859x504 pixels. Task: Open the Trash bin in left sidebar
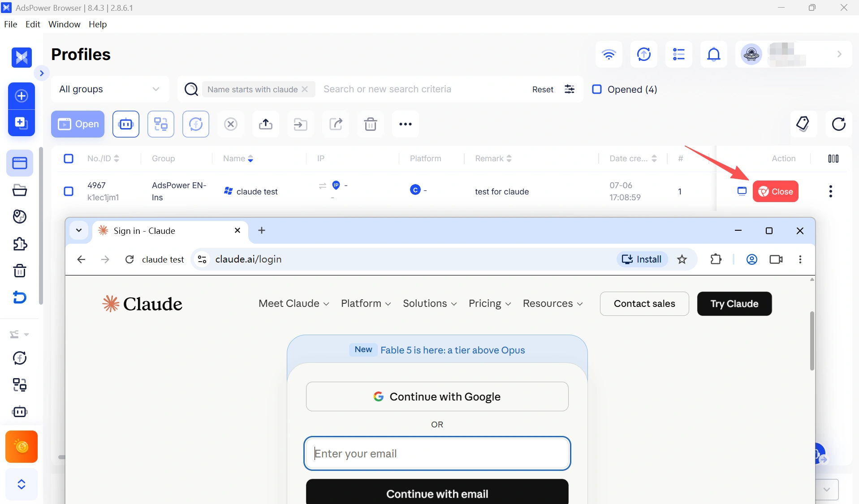coord(20,271)
